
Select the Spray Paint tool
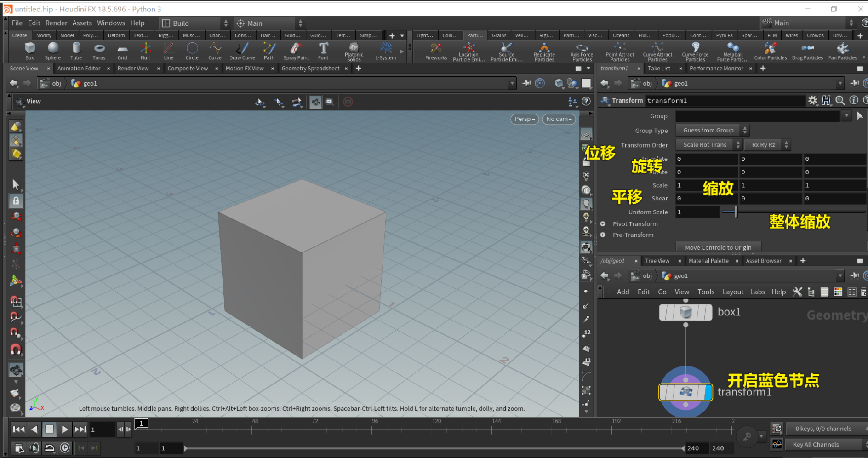[x=296, y=51]
